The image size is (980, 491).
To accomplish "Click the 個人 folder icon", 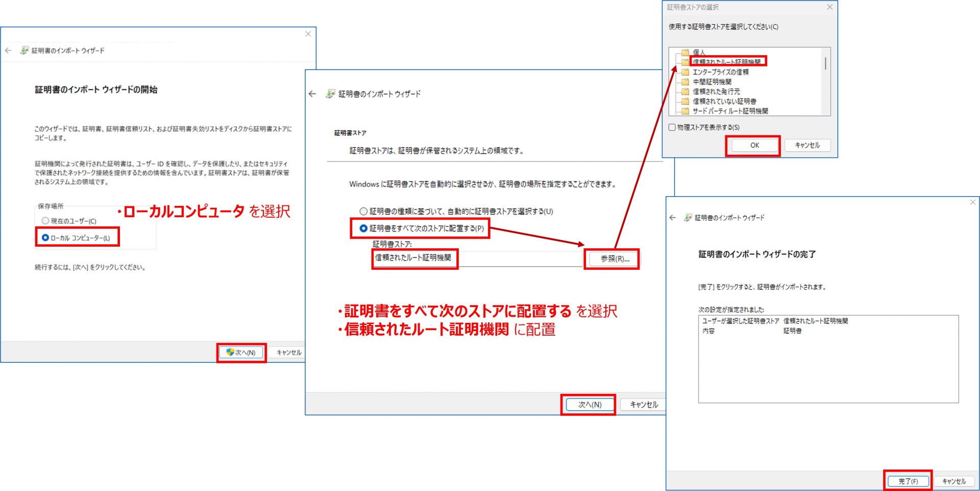I will pos(685,53).
